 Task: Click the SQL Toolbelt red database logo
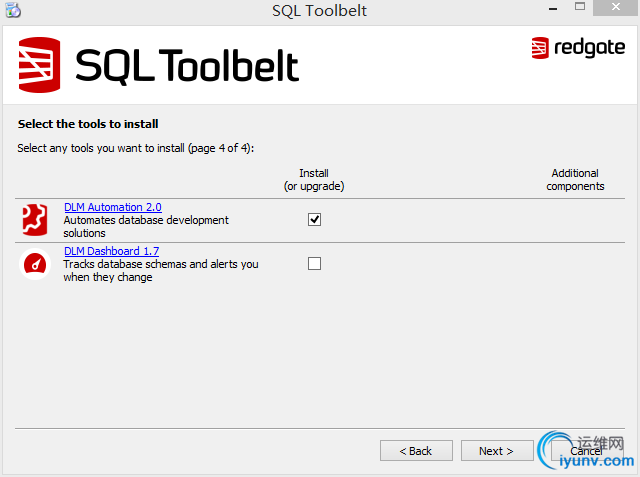click(x=40, y=65)
